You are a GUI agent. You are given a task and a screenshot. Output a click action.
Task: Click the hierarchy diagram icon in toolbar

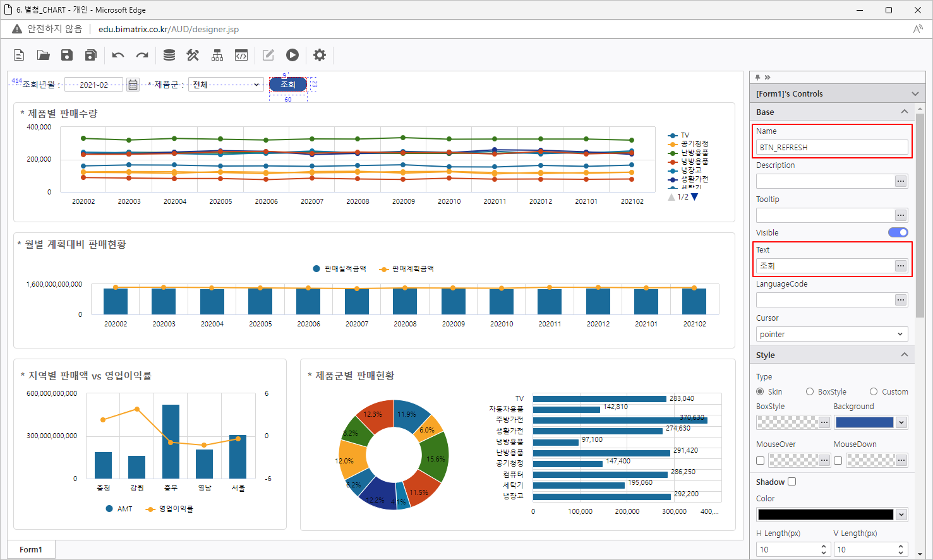[x=217, y=56]
